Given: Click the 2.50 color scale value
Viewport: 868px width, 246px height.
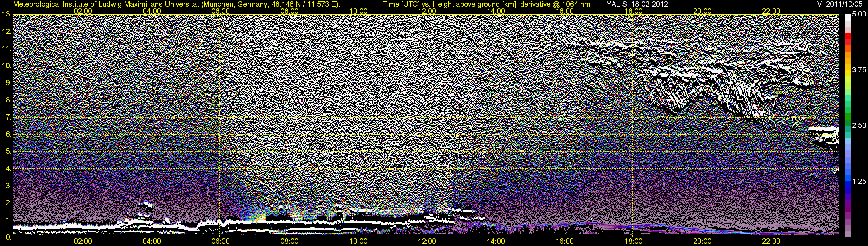Looking at the screenshot, I should point(859,126).
